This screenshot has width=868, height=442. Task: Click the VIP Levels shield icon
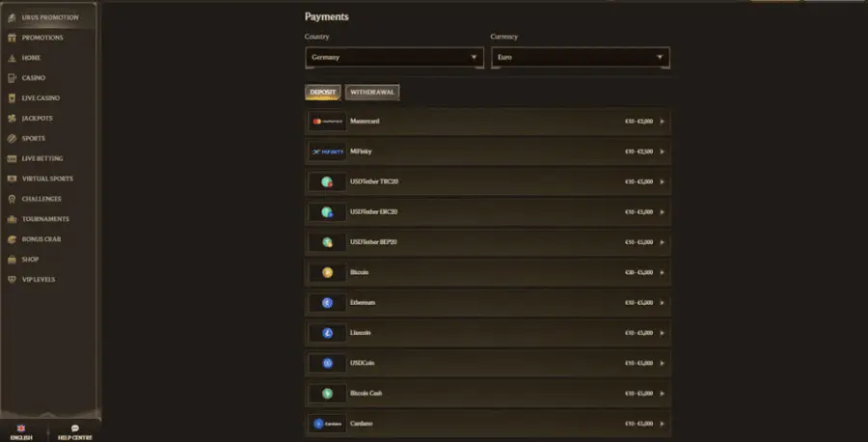click(12, 280)
